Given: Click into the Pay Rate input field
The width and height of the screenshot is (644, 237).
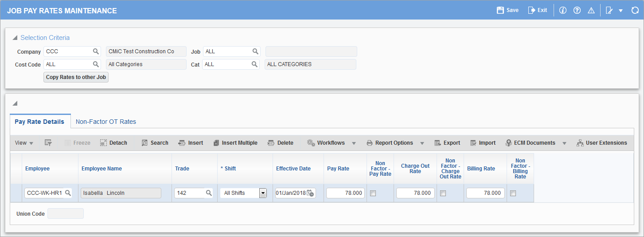Looking at the screenshot, I should (345, 193).
